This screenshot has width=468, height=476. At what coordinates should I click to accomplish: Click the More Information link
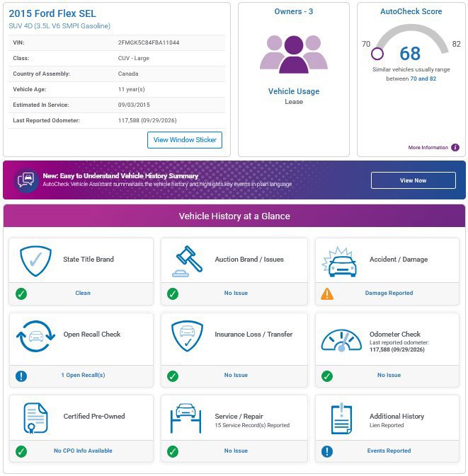(428, 148)
